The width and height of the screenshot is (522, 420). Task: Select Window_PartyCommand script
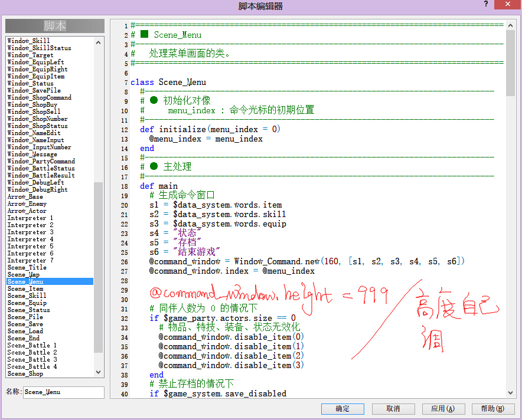[41, 161]
